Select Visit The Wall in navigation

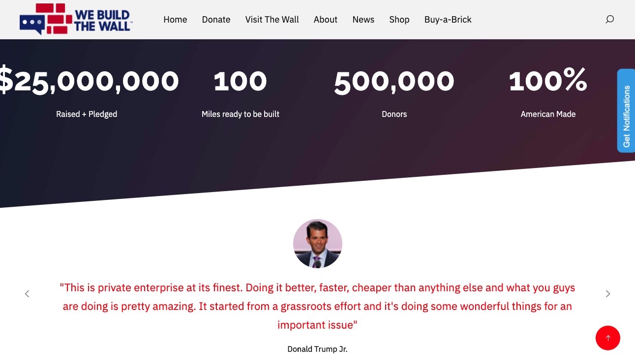click(272, 20)
